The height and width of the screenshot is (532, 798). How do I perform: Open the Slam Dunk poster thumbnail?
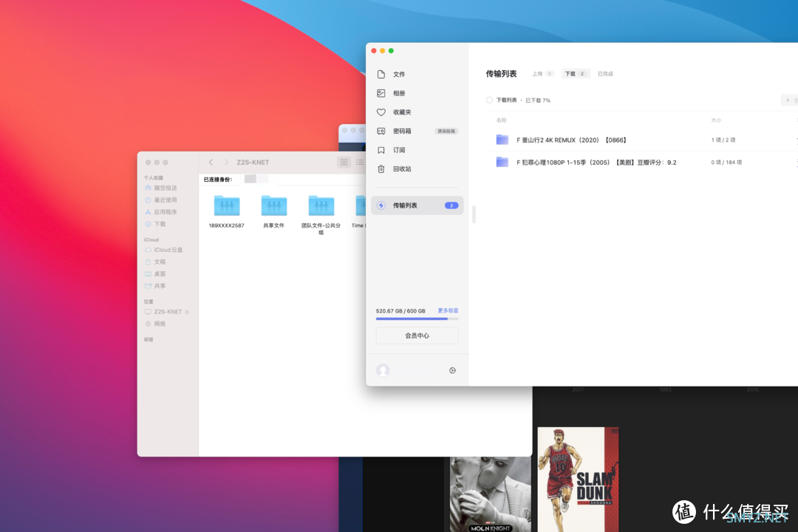(x=578, y=479)
